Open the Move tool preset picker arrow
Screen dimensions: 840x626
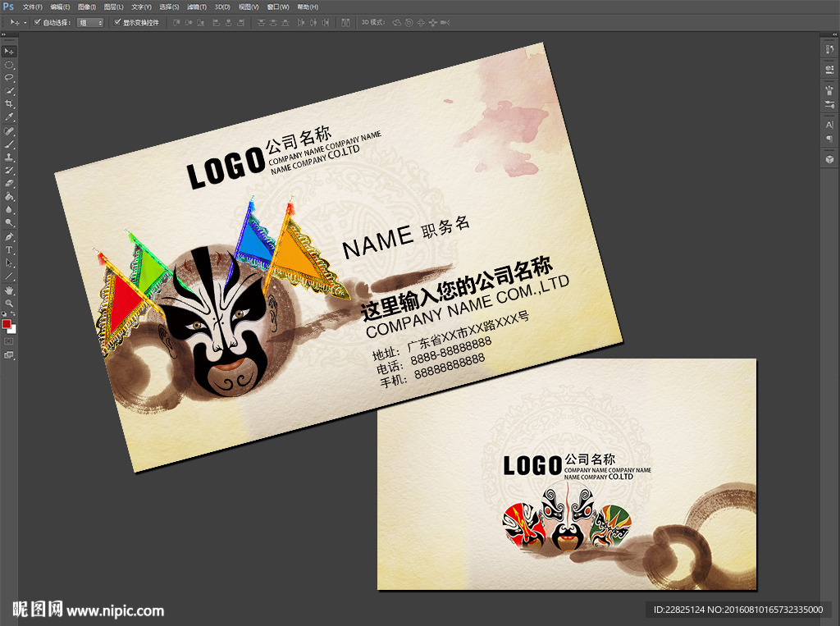(x=25, y=22)
